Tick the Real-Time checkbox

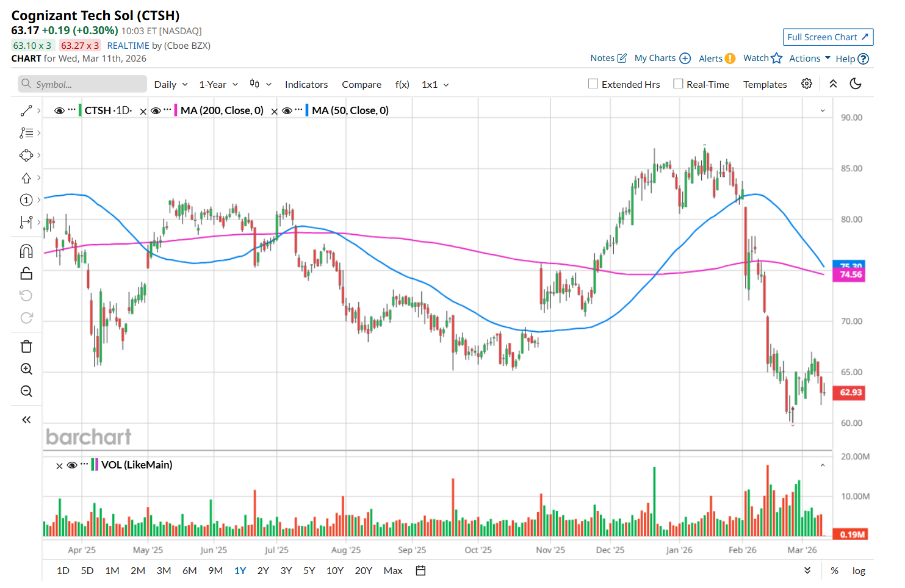pyautogui.click(x=678, y=84)
